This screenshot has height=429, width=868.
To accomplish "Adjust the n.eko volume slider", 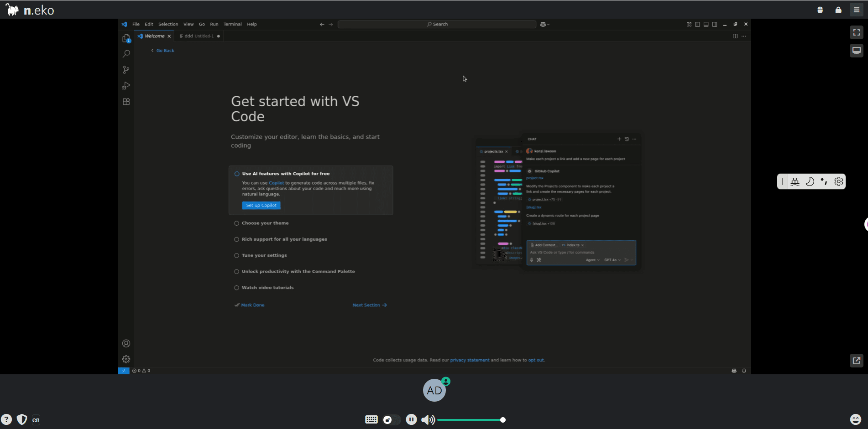I will 470,420.
